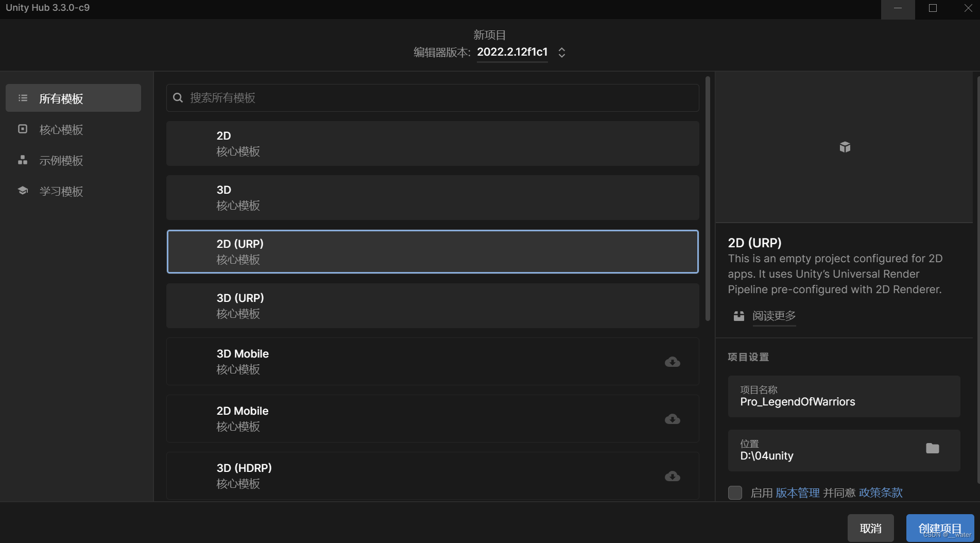Click the 取消 button
Screen dimensions: 980x543
(870, 528)
